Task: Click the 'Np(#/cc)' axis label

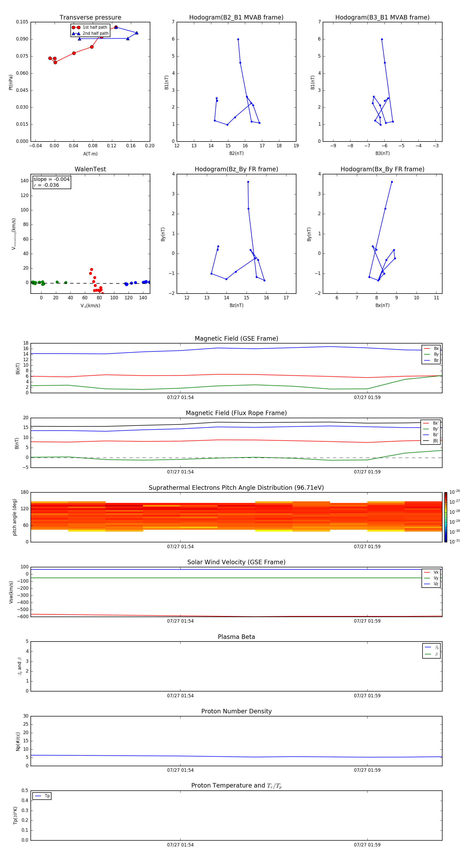Action: coord(18,741)
